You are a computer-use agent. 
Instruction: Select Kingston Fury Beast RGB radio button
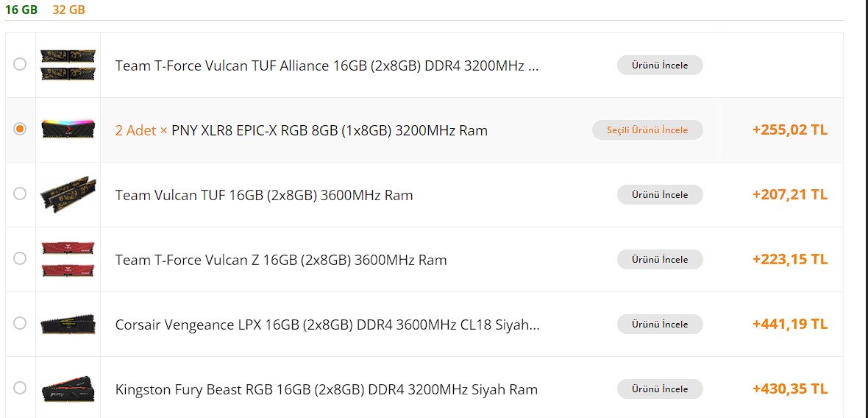[20, 388]
